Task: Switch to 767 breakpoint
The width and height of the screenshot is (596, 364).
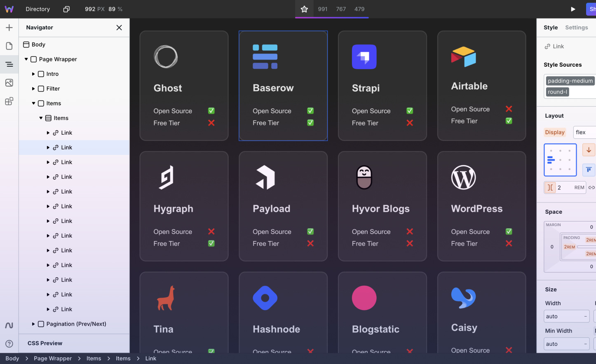Action: (x=341, y=9)
